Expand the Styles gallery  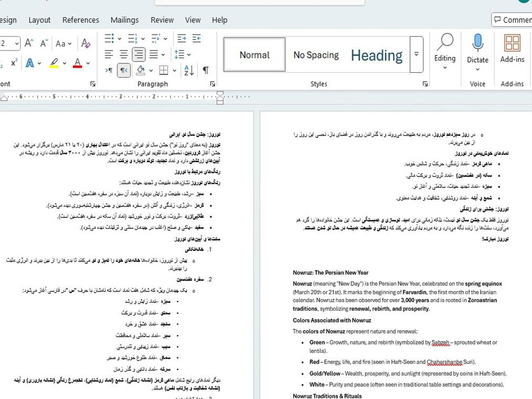[x=417, y=54]
